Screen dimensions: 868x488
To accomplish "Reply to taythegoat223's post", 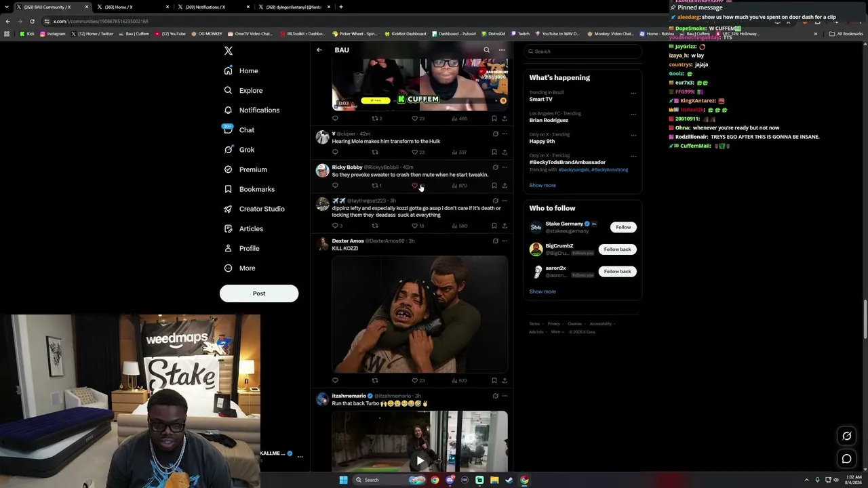I will pyautogui.click(x=335, y=226).
